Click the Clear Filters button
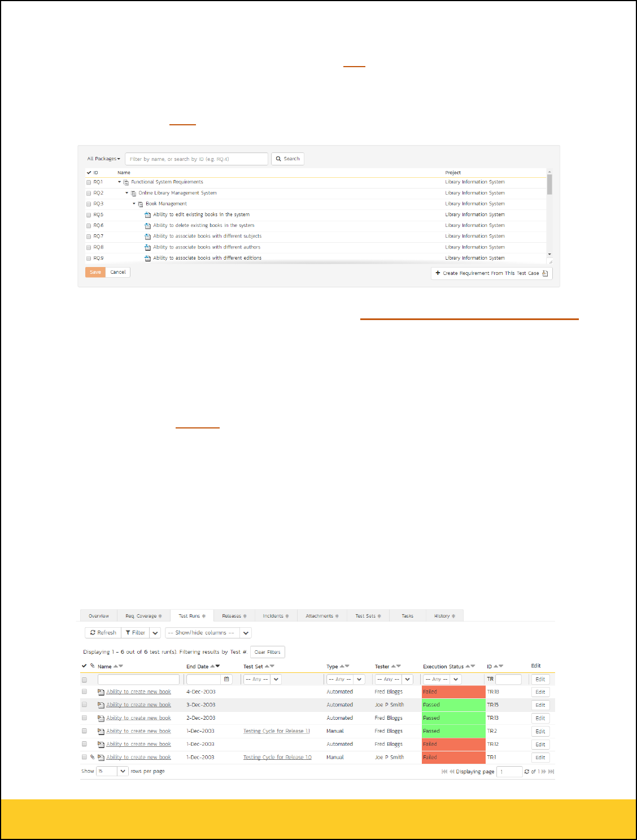 [x=268, y=652]
